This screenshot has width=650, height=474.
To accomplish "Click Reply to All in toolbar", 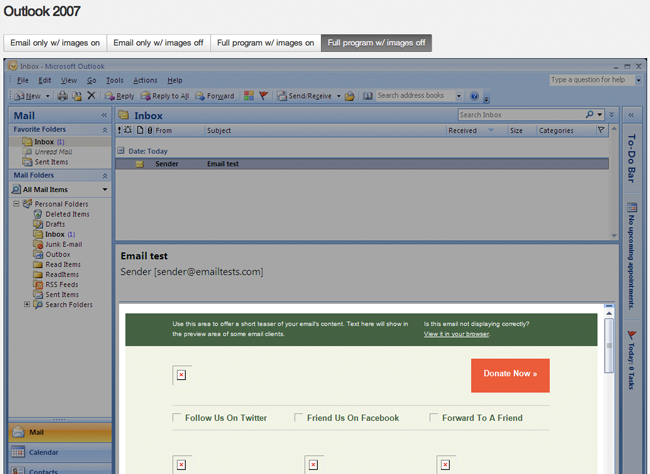I will coord(165,96).
